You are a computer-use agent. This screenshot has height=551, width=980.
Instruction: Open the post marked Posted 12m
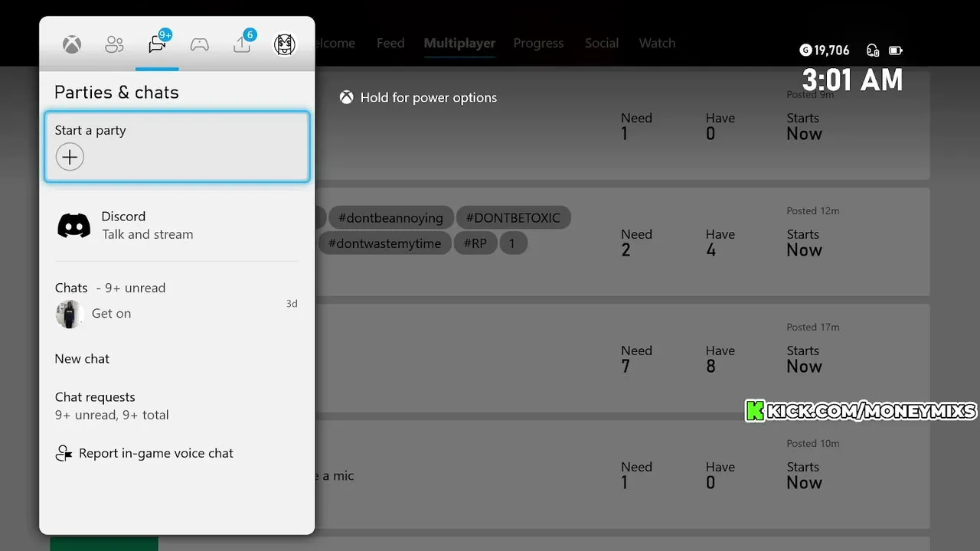[622, 242]
